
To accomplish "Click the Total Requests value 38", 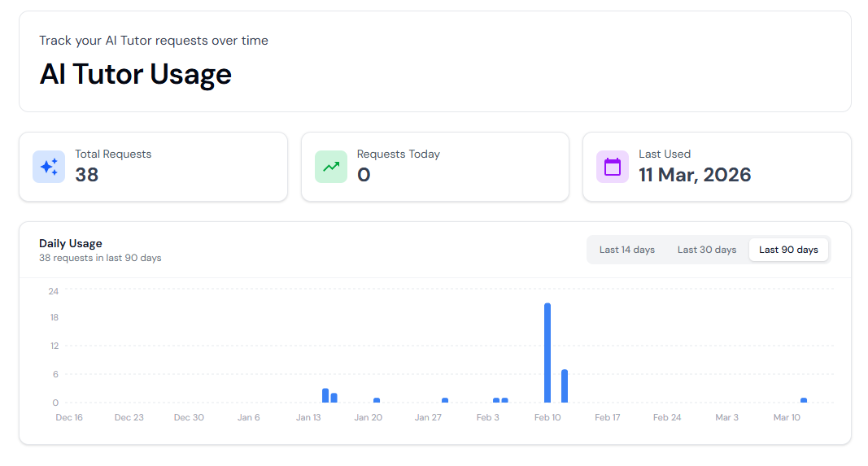I will point(87,175).
